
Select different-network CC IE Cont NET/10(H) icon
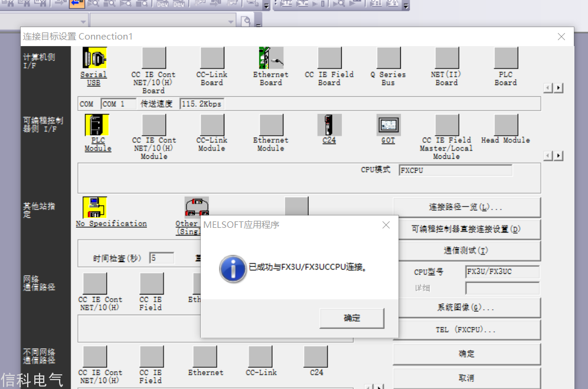[95, 357]
